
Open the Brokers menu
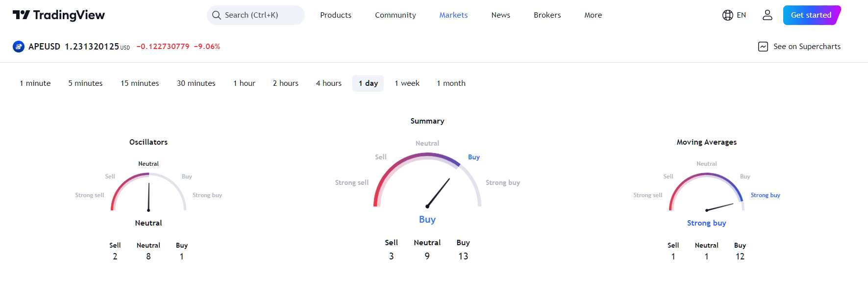(547, 15)
